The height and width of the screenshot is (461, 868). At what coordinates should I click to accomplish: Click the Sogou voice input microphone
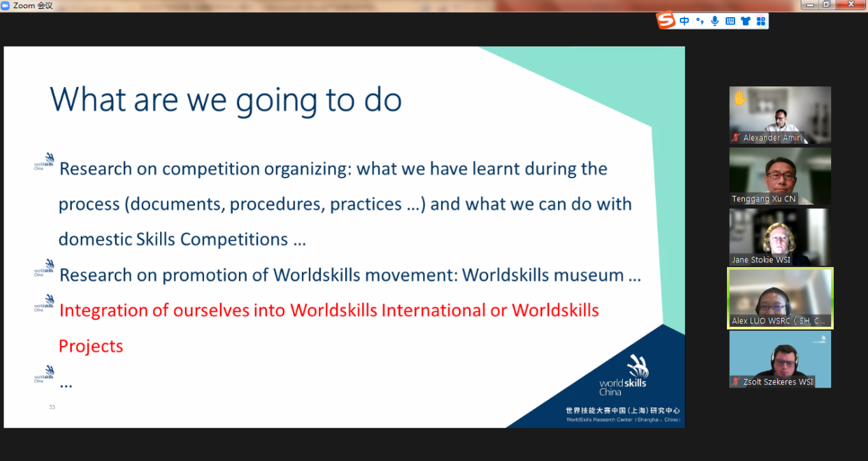coord(715,21)
